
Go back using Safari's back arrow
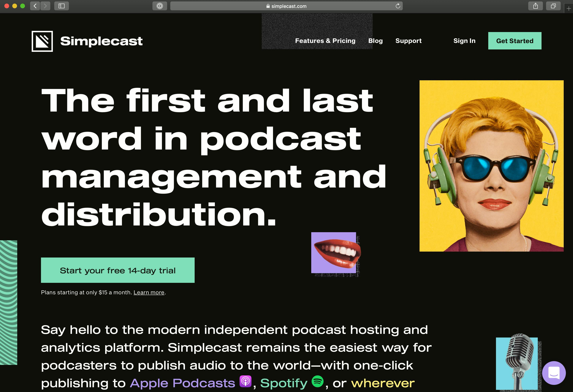pos(35,6)
